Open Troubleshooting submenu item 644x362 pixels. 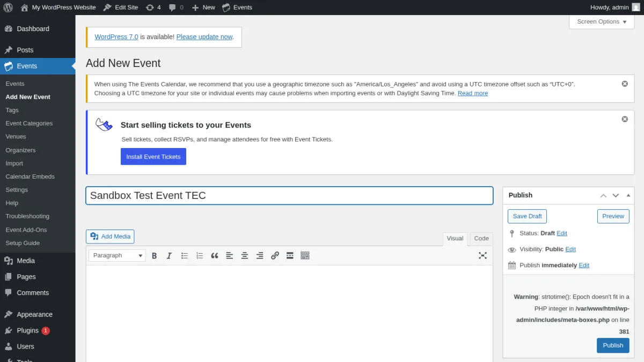tap(27, 216)
